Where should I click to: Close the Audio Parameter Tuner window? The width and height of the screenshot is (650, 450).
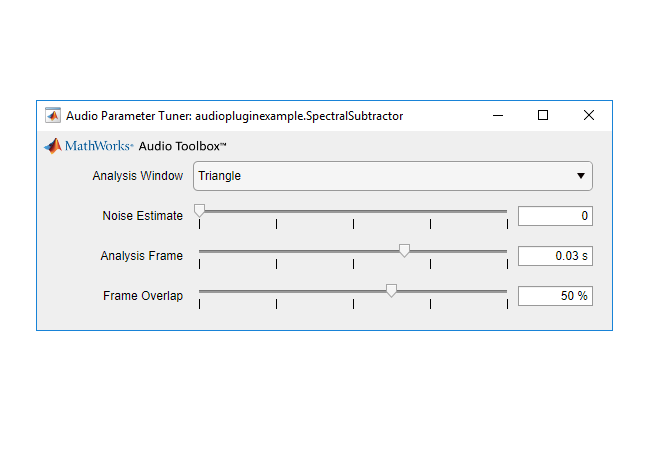click(x=589, y=115)
